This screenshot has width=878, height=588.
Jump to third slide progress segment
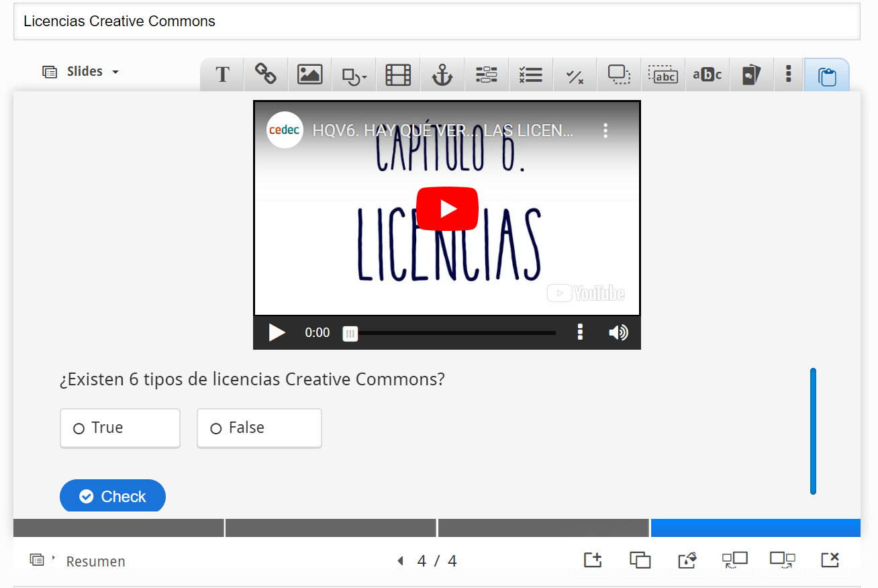pos(544,528)
